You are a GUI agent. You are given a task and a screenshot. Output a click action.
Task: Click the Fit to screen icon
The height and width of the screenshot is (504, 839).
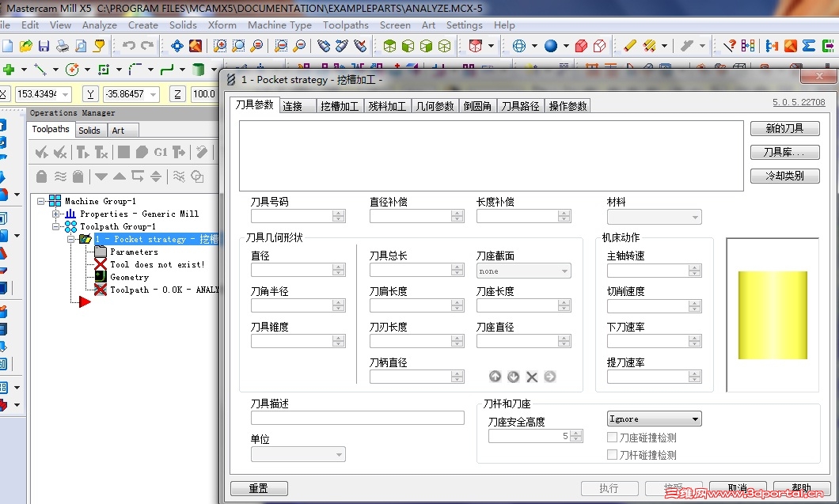coord(177,46)
